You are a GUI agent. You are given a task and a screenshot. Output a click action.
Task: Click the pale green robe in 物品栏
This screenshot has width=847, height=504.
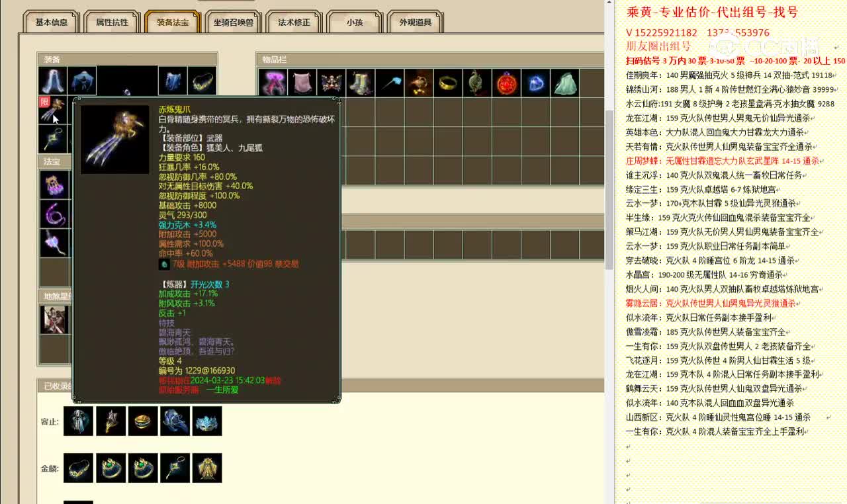(x=564, y=83)
